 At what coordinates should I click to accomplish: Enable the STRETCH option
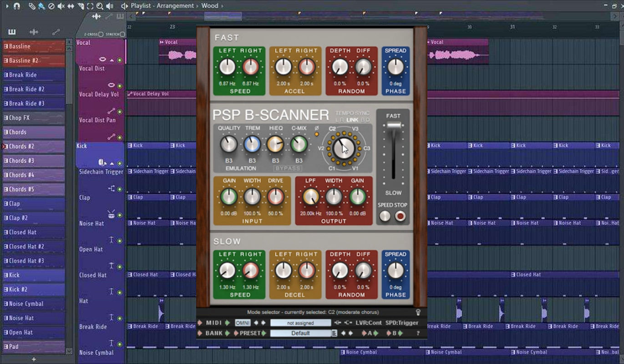coord(122,34)
